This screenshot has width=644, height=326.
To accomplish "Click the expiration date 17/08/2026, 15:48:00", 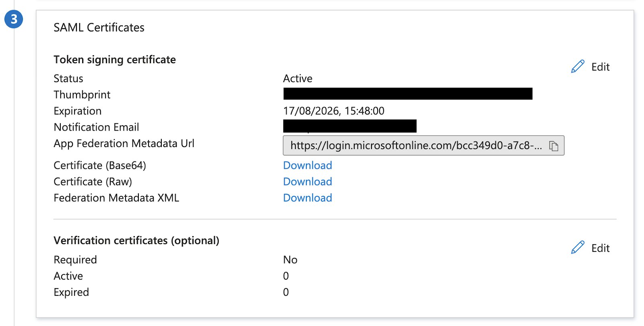I will tap(334, 111).
